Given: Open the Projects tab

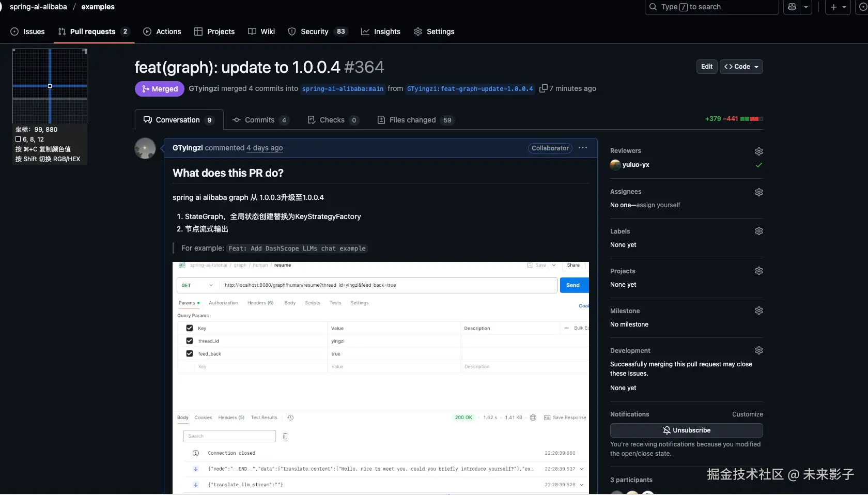Looking at the screenshot, I should 214,32.
